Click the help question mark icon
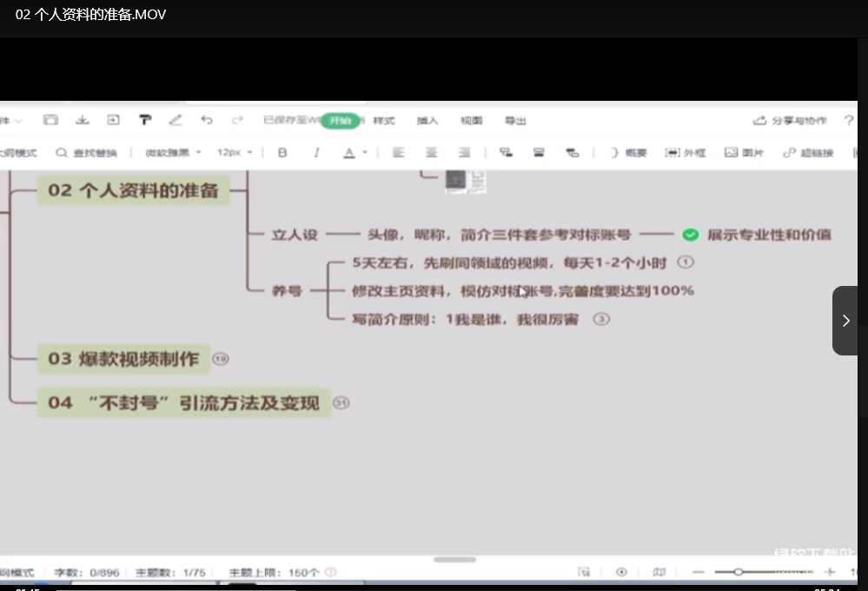868x591 pixels. point(849,120)
